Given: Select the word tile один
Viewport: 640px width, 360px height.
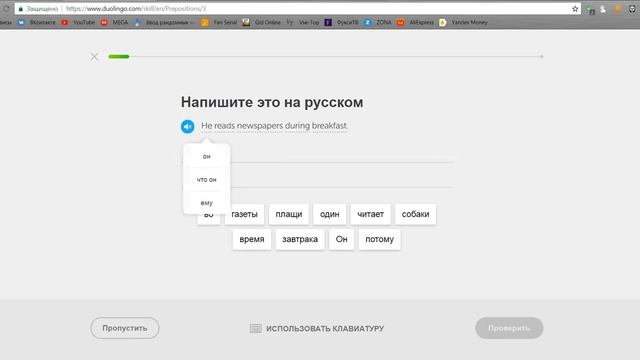Looking at the screenshot, I should pos(330,214).
